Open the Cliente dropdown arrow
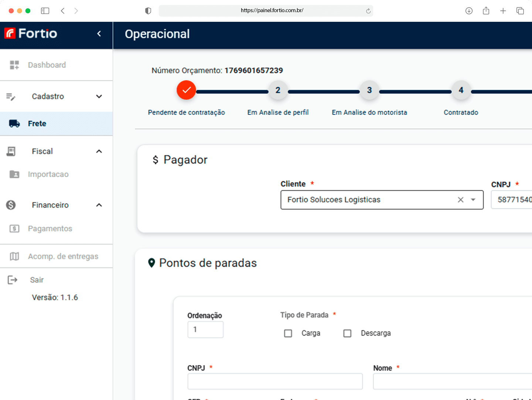 (x=473, y=200)
